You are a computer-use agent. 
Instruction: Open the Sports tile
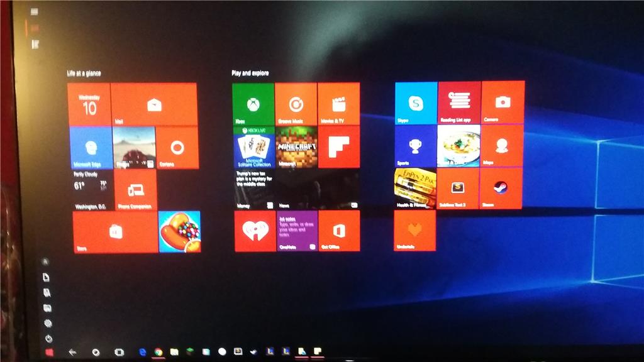(x=416, y=146)
